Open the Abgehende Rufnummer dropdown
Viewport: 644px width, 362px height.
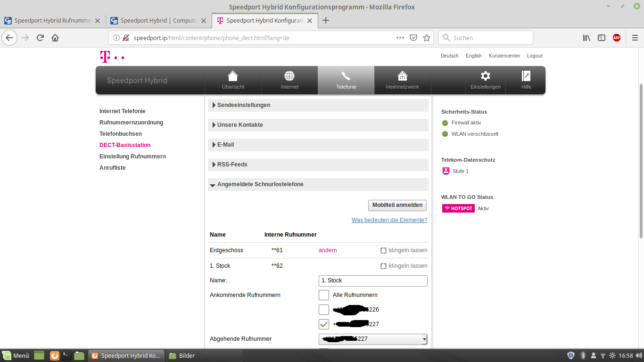click(373, 339)
